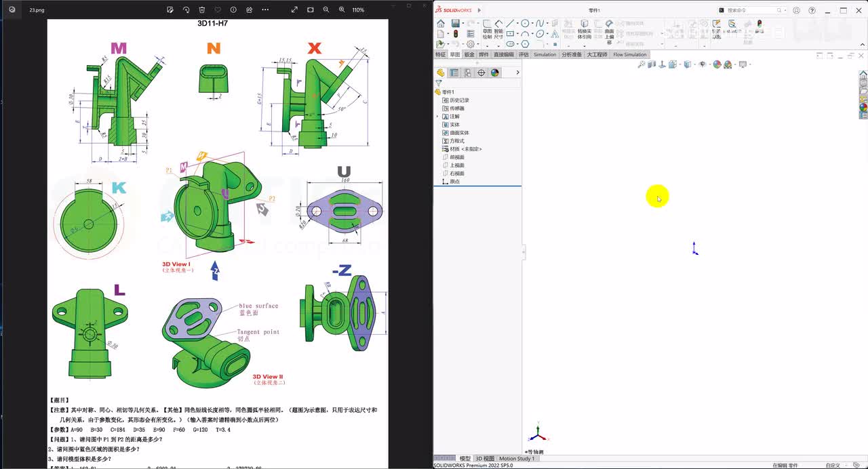
Task: Switch to the 评估 evaluate tab
Action: point(524,54)
